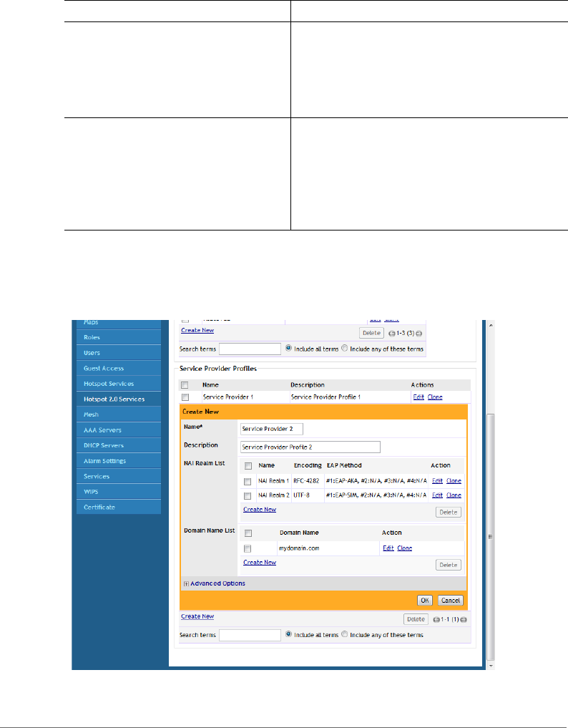Click Clone for mydomain.com

pos(405,548)
